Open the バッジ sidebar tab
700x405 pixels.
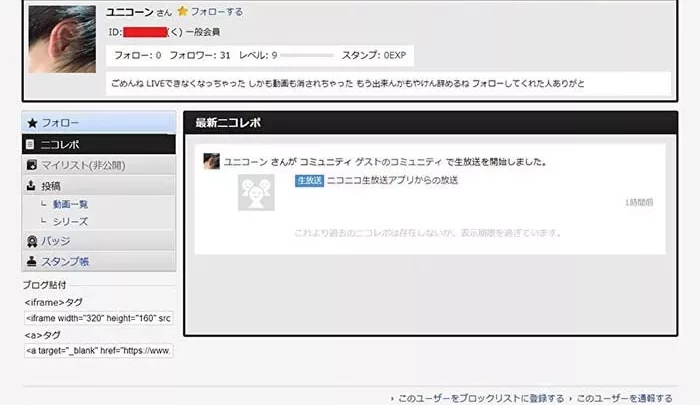tap(99, 241)
